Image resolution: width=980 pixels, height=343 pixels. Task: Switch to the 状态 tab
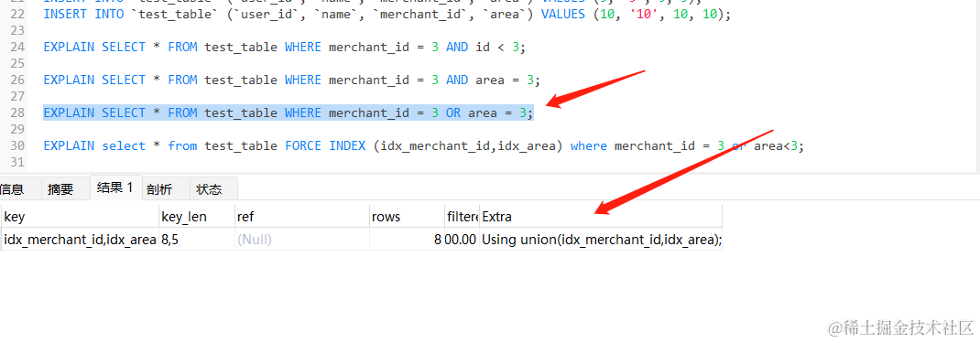[x=209, y=189]
